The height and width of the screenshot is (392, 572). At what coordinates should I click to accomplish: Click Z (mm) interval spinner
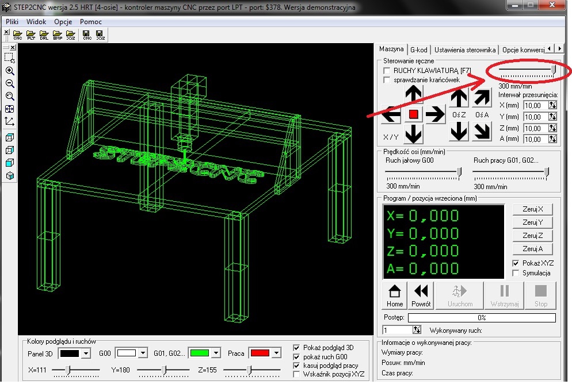tap(552, 128)
